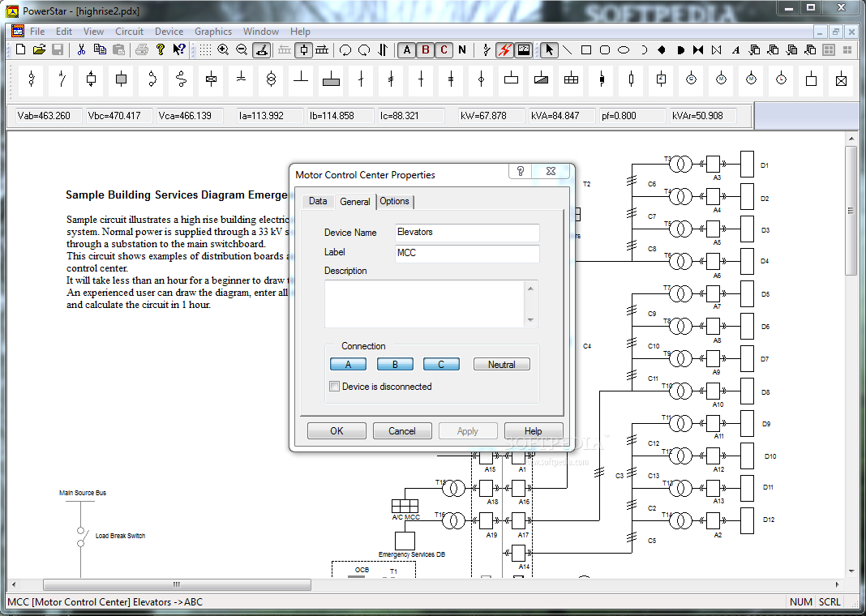This screenshot has width=866, height=616.
Task: Check 'Device is disconnected' box
Action: [334, 387]
